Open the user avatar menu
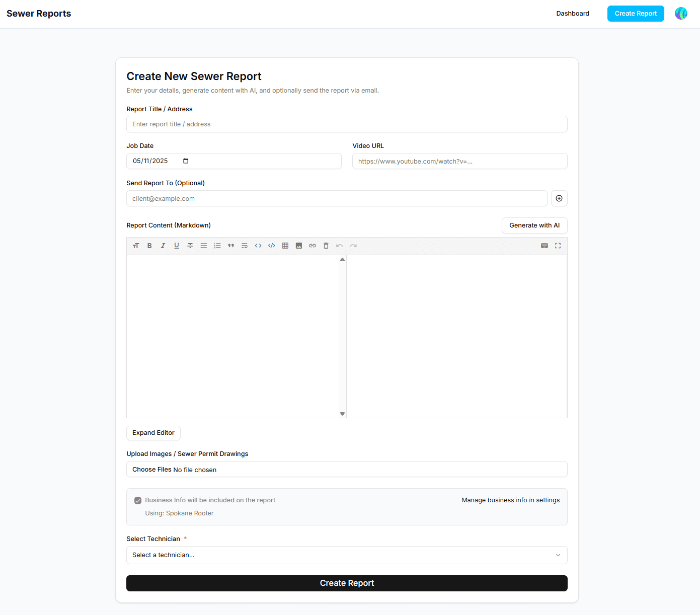 point(681,14)
